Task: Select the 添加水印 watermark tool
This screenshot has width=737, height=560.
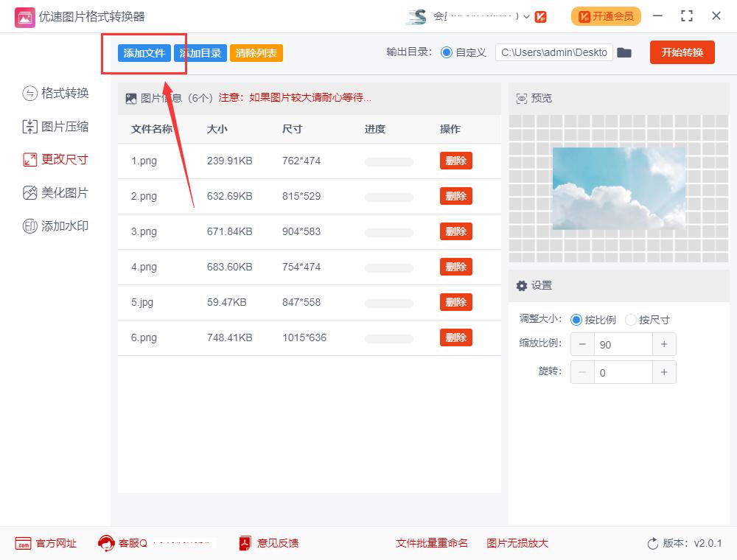Action: 55,225
